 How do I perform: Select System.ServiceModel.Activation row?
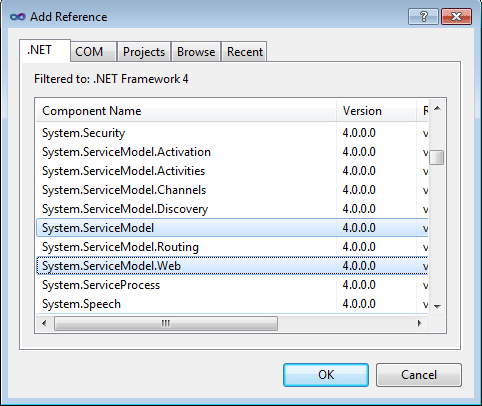point(232,152)
